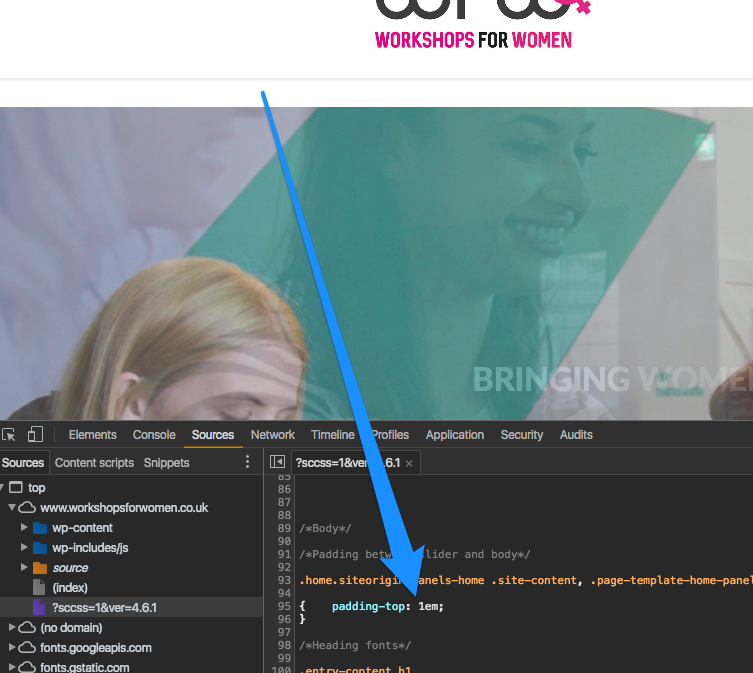Click the wp-content folder icon
Viewport: 753px width, 673px height.
point(40,528)
